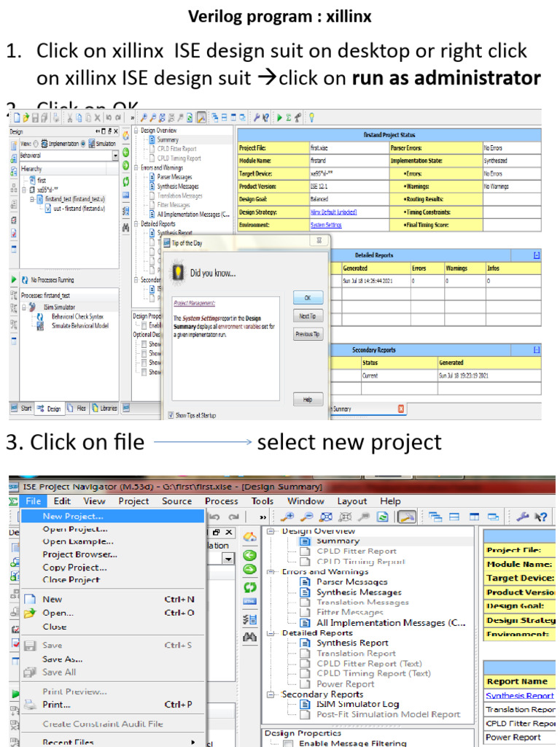The image size is (560, 747).
Task: Enable Message Filtering checkbox
Action: coord(288,743)
